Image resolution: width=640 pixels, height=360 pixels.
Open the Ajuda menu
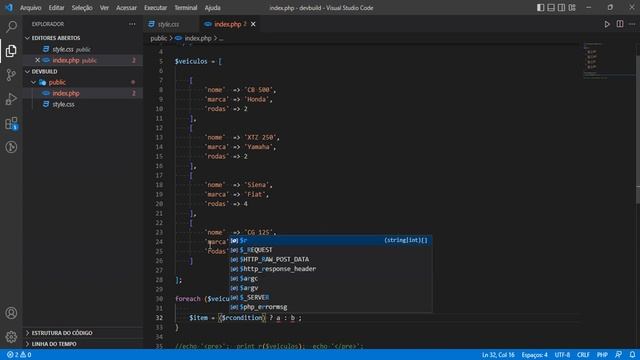pos(213,8)
